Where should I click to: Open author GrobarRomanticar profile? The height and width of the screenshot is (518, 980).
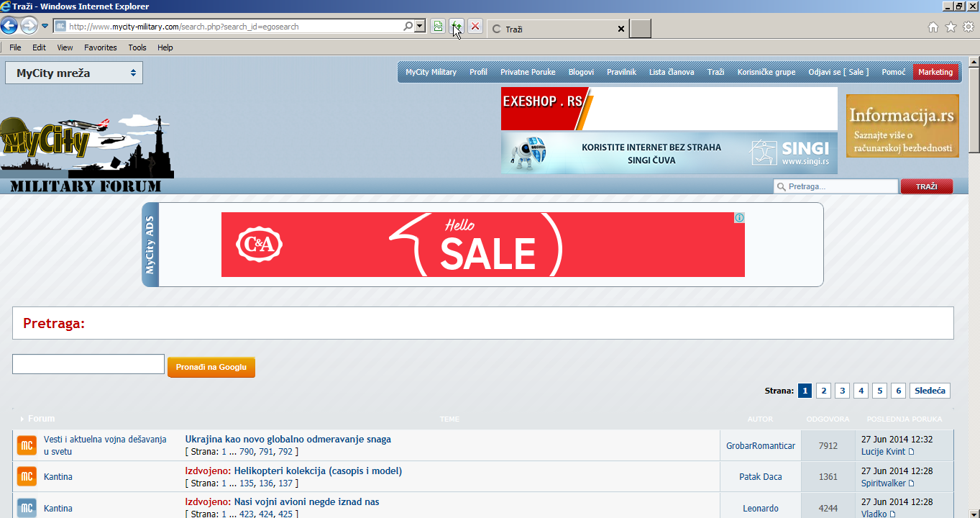click(761, 445)
